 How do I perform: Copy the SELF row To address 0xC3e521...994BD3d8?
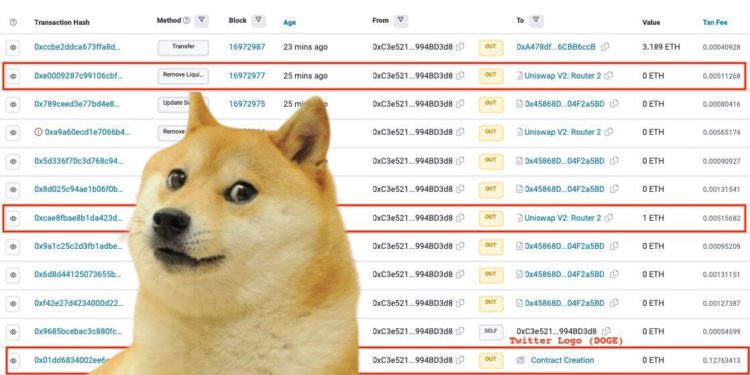607,331
